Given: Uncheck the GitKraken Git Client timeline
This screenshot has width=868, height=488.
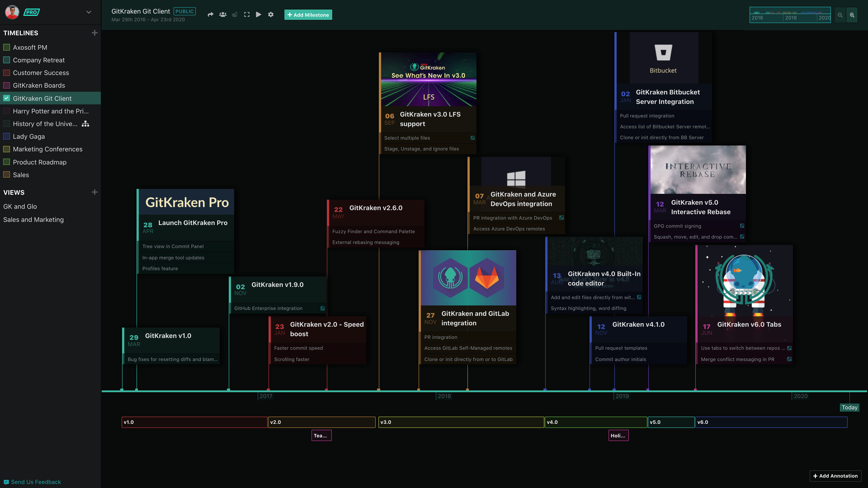Looking at the screenshot, I should pyautogui.click(x=6, y=98).
